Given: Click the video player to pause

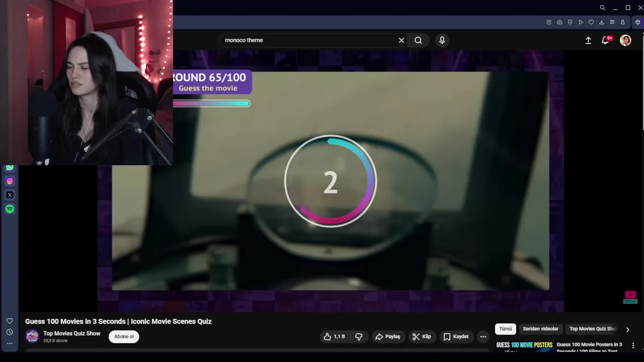Looking at the screenshot, I should [x=330, y=182].
